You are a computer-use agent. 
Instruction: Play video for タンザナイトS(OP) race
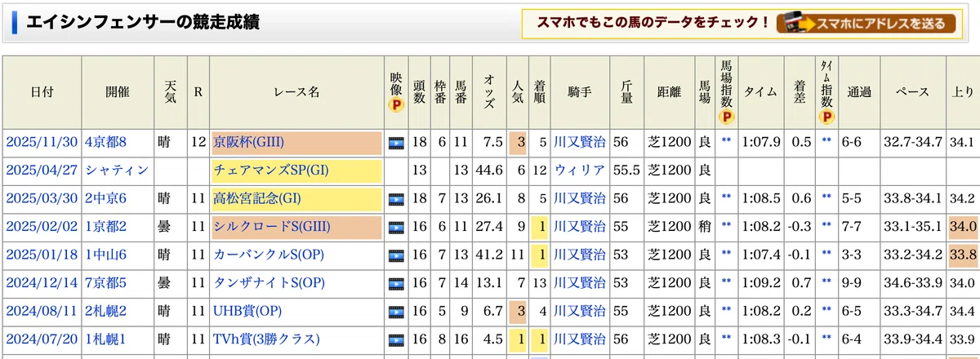click(397, 283)
